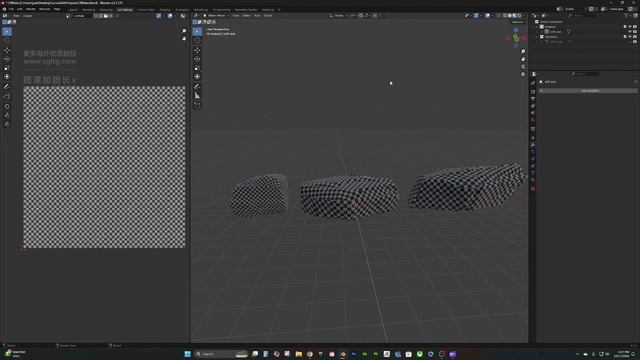Activate the 3D viewport Cursor tool
This screenshot has height=360, width=640.
tap(197, 40)
